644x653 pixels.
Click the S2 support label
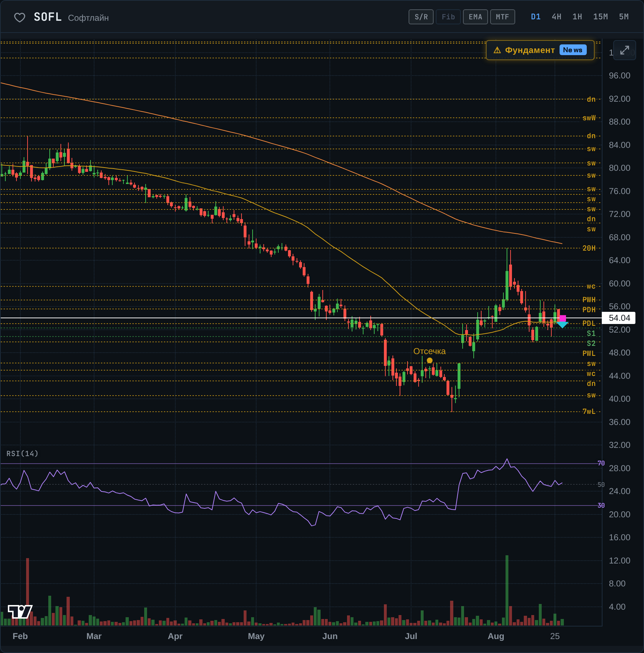(x=591, y=343)
